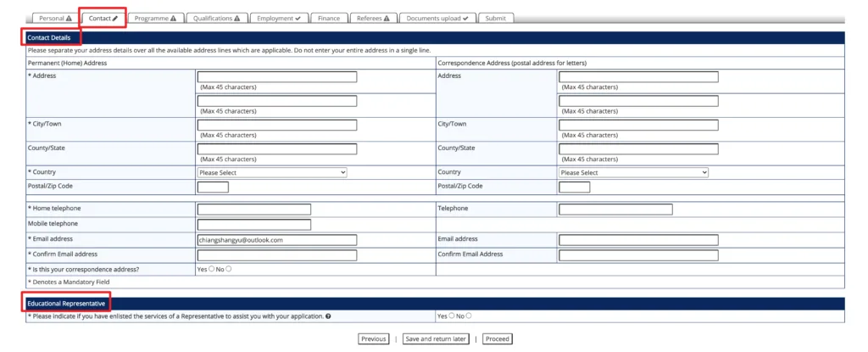Choose Yes for Educational Representative

click(452, 316)
